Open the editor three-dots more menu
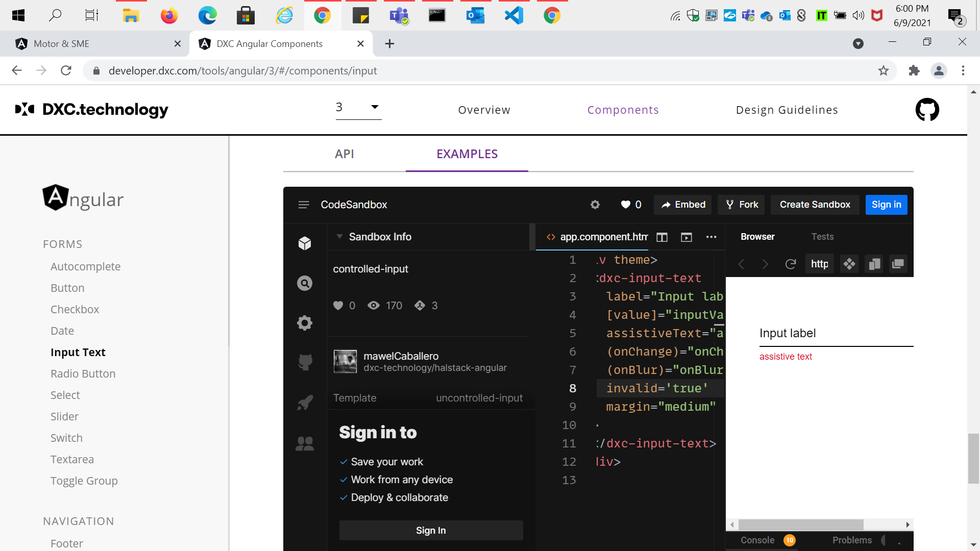This screenshot has width=980, height=551. [x=711, y=237]
